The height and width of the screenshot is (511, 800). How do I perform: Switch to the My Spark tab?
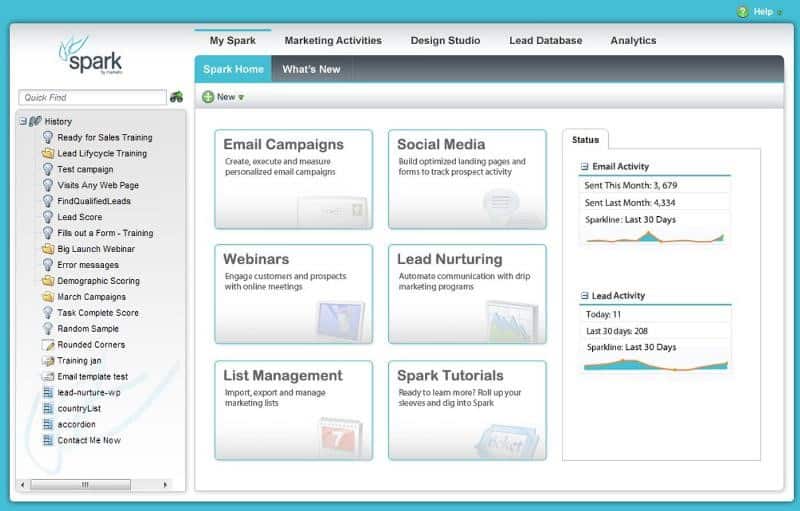click(233, 40)
